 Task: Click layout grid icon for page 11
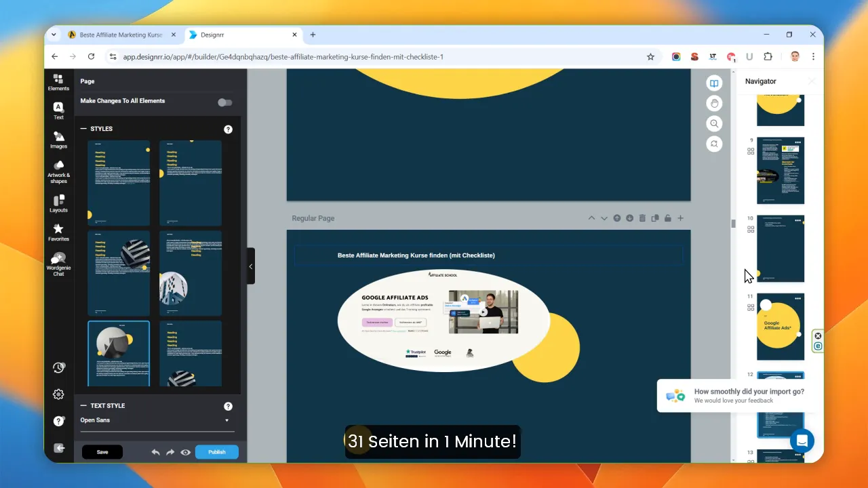(x=751, y=307)
